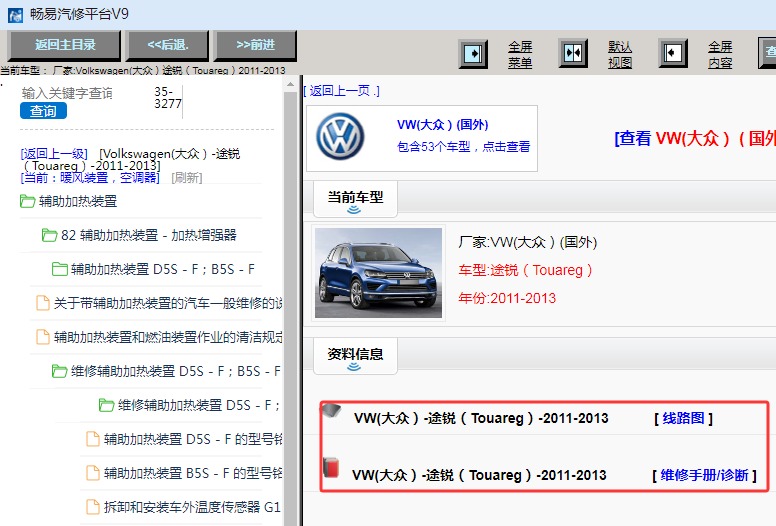The height and width of the screenshot is (526, 776).
Task: Select the 资料信息 tab
Action: [x=355, y=356]
